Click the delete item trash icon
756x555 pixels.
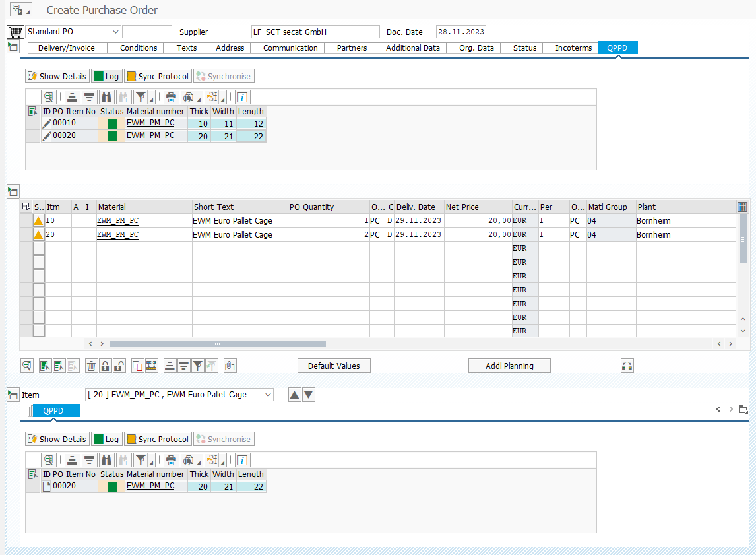click(x=92, y=366)
